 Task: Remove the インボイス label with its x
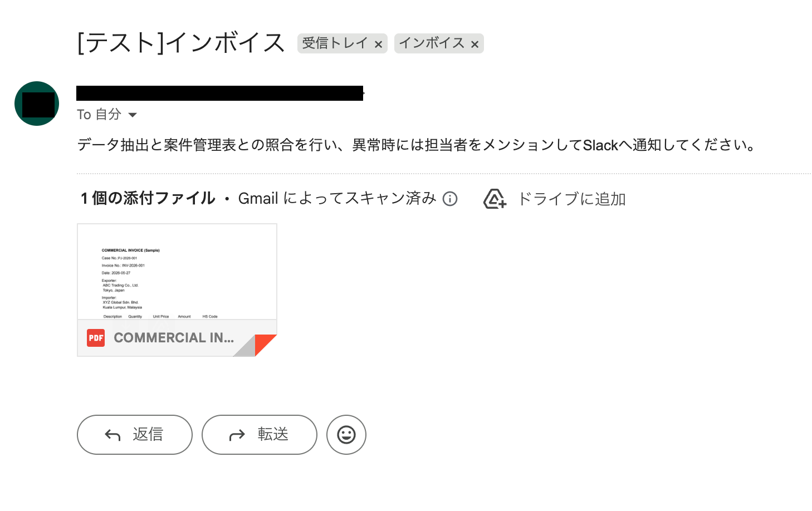pyautogui.click(x=475, y=45)
